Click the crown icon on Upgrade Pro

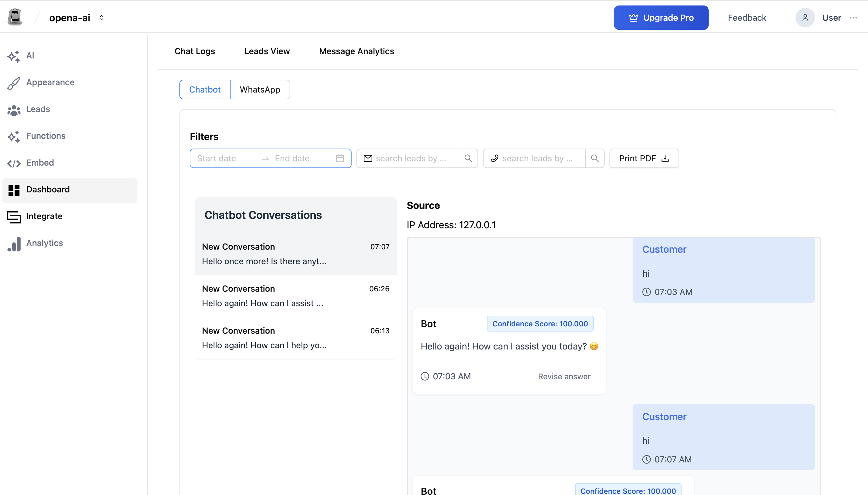(x=633, y=18)
